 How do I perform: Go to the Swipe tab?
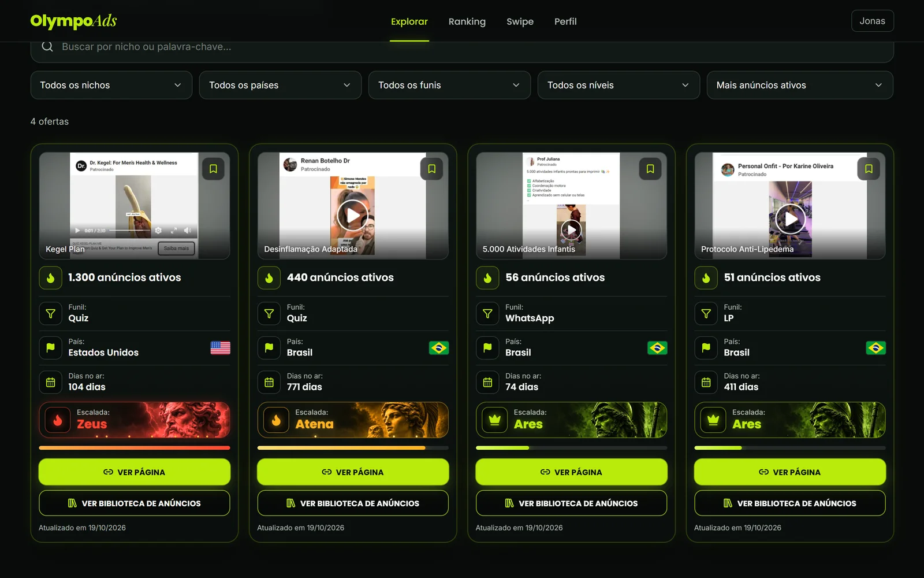520,21
